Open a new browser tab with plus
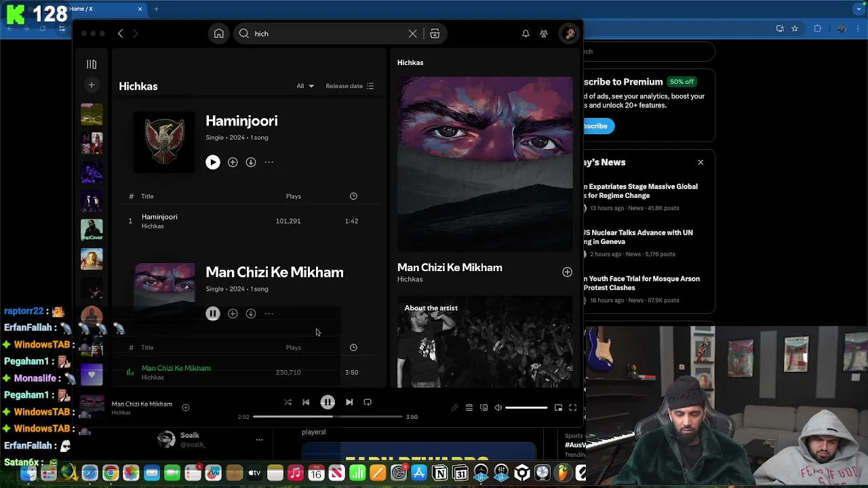Screen dimensions: 868x488 tap(156, 9)
